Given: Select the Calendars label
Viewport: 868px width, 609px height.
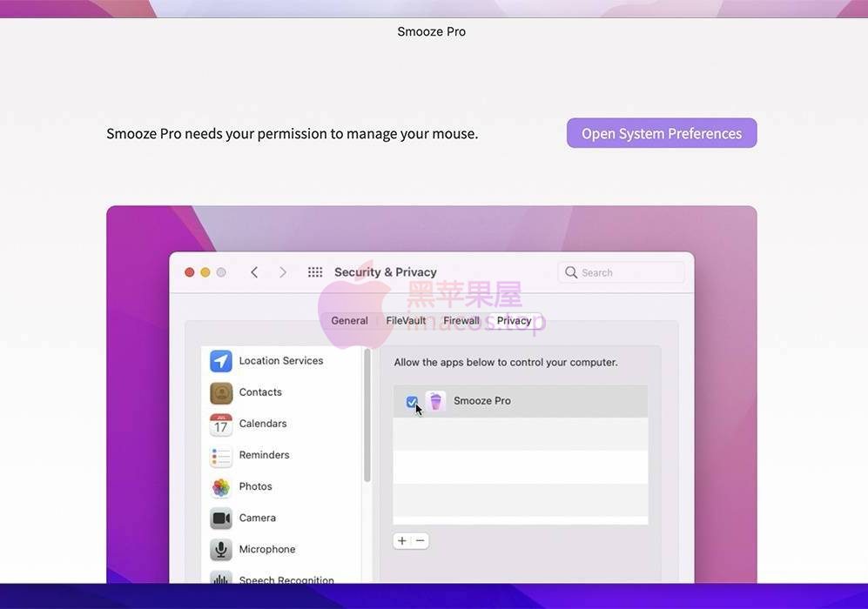Looking at the screenshot, I should click(263, 424).
